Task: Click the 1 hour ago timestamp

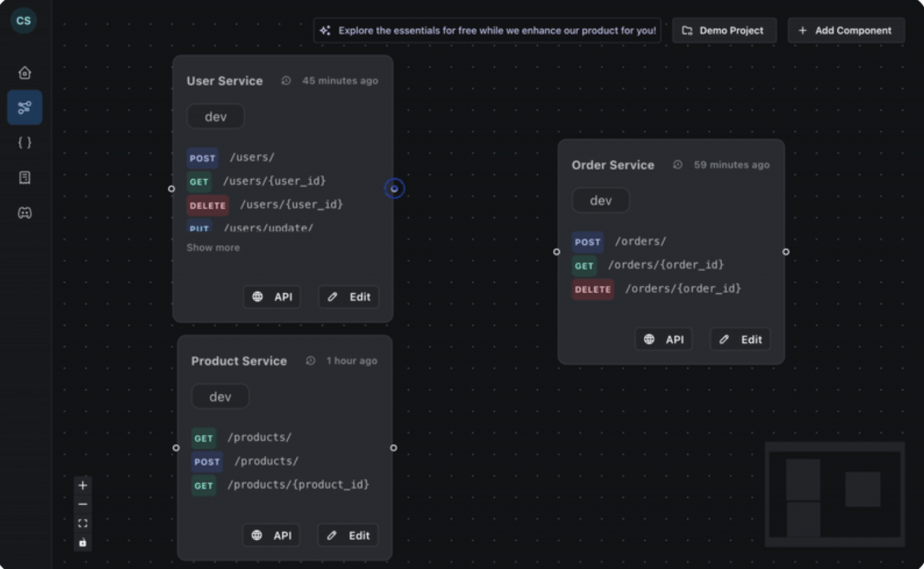Action: click(x=351, y=360)
